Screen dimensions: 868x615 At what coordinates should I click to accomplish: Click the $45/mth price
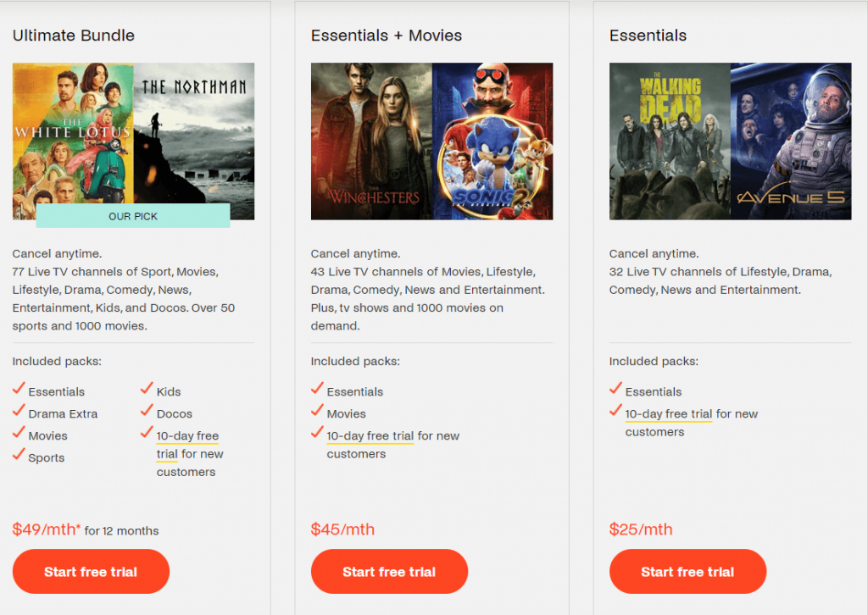point(342,529)
